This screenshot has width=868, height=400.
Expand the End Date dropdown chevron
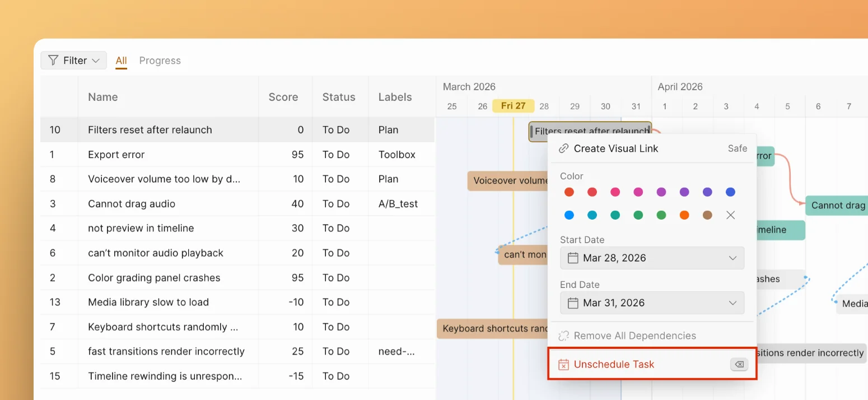pyautogui.click(x=732, y=303)
